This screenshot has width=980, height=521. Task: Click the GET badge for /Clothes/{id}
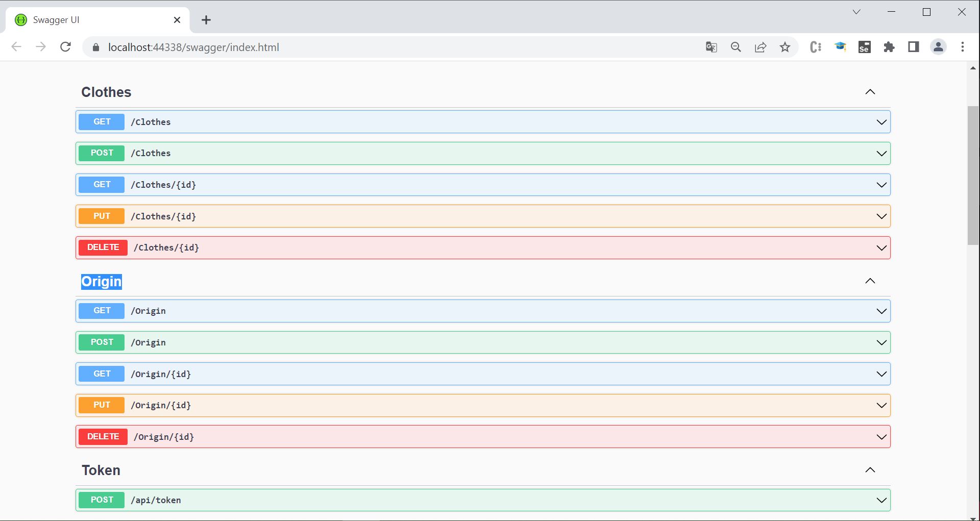click(x=102, y=185)
